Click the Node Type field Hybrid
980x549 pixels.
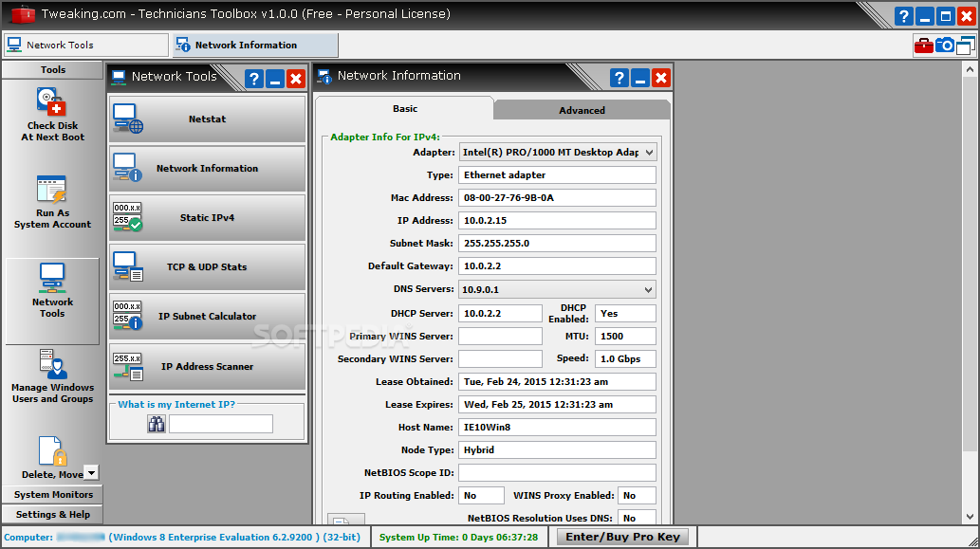[558, 449]
